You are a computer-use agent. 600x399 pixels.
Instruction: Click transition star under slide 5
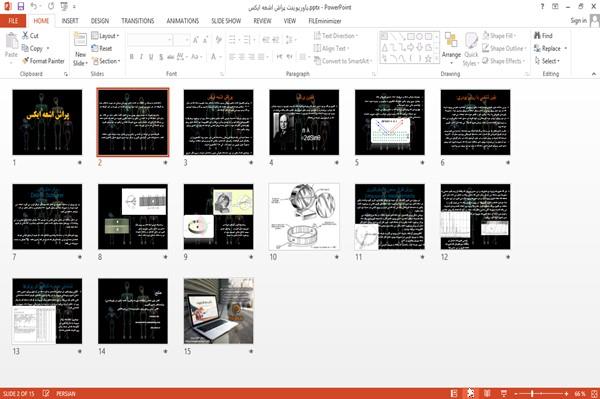tap(422, 163)
